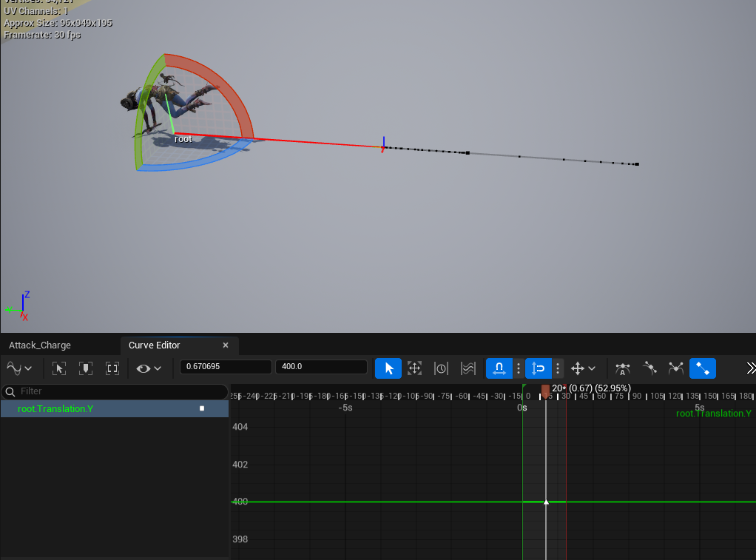Set Linear interpolation mode
The width and height of the screenshot is (756, 560).
703,368
